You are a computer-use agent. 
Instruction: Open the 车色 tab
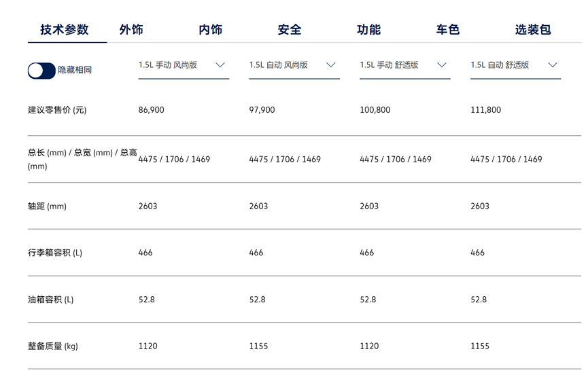(x=448, y=30)
